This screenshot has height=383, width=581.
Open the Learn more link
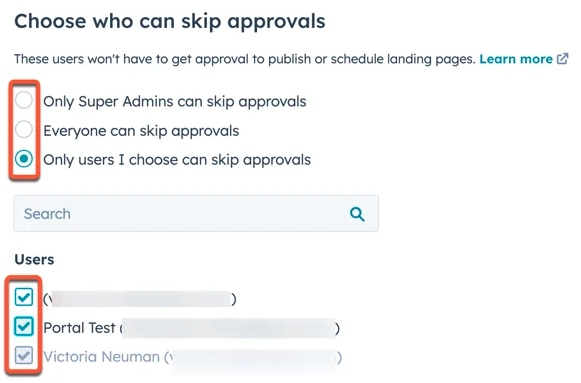(x=516, y=59)
